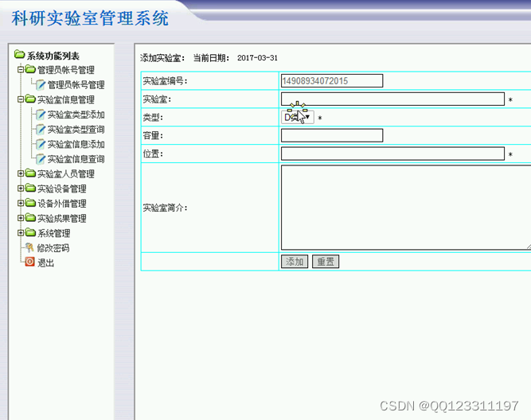Click the 系统功能列表 root folder icon
This screenshot has width=531, height=420.
19,54
